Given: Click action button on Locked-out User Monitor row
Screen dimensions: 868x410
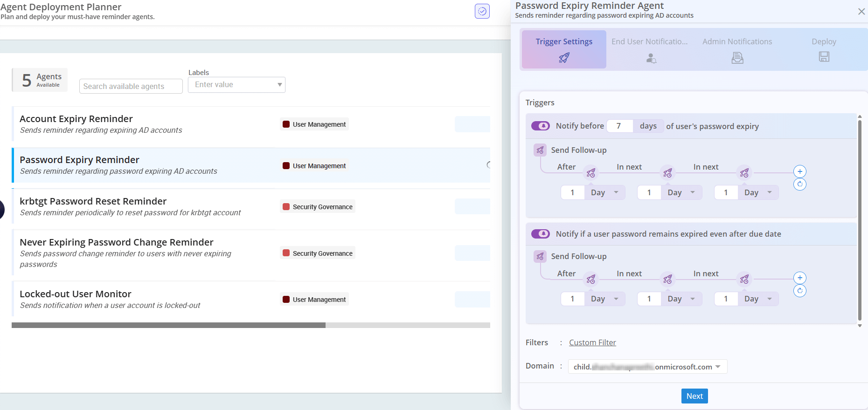Looking at the screenshot, I should pos(472,299).
